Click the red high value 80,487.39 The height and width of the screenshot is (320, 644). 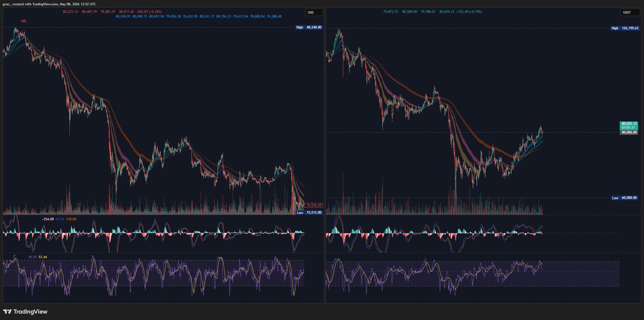point(90,11)
